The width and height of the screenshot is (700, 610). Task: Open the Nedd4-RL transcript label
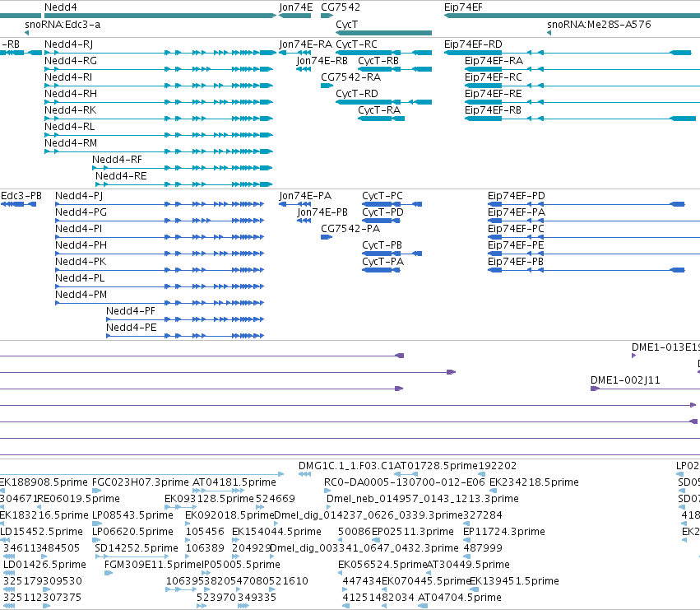coord(70,127)
